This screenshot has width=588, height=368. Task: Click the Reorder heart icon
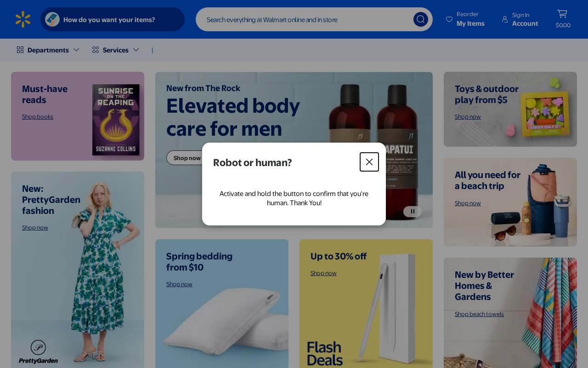(449, 19)
